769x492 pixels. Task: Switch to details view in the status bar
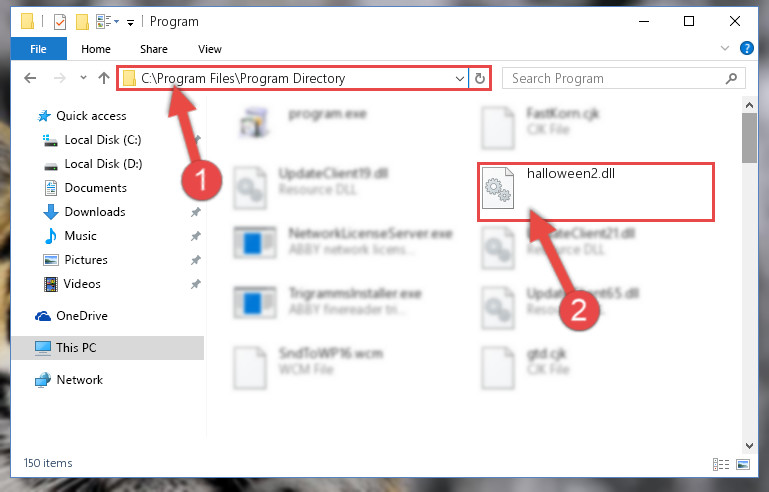click(720, 464)
